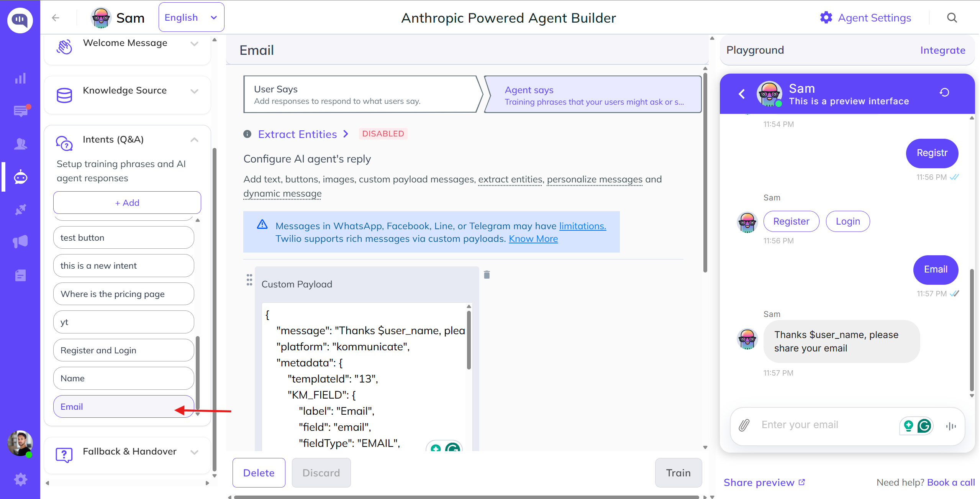Click the Knowledge Source database icon
980x499 pixels.
coord(64,95)
